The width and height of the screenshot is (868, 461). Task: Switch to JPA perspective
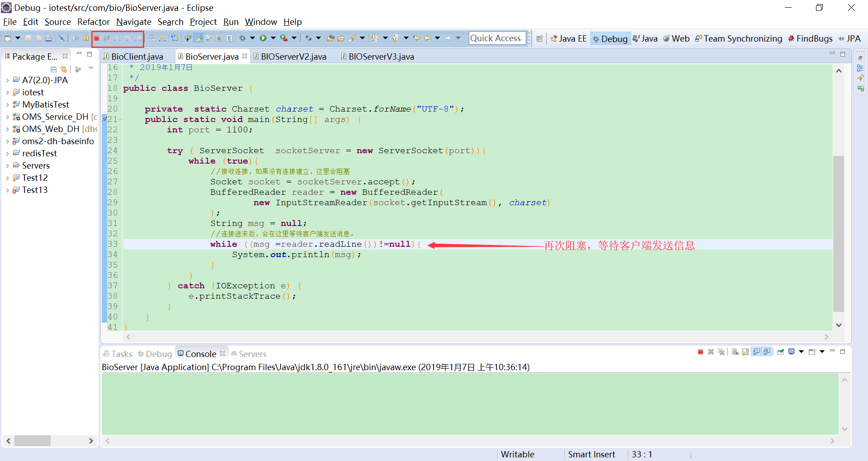coord(849,38)
